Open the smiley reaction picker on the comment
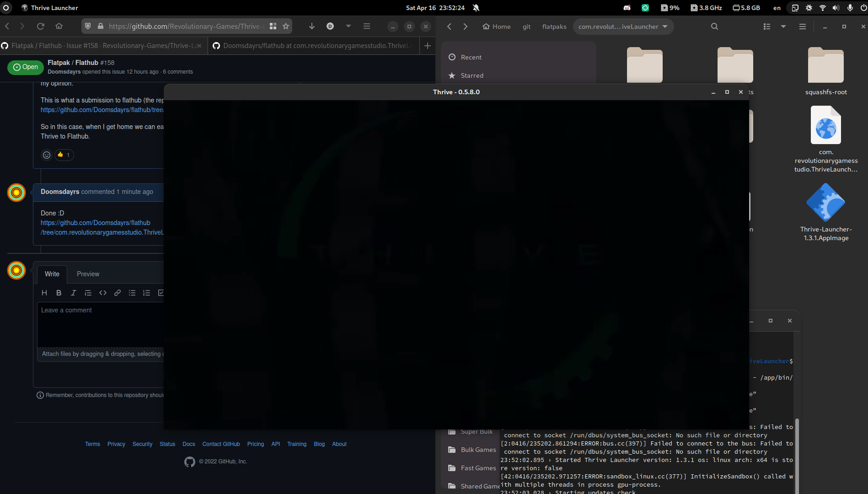The width and height of the screenshot is (868, 494). pyautogui.click(x=47, y=155)
